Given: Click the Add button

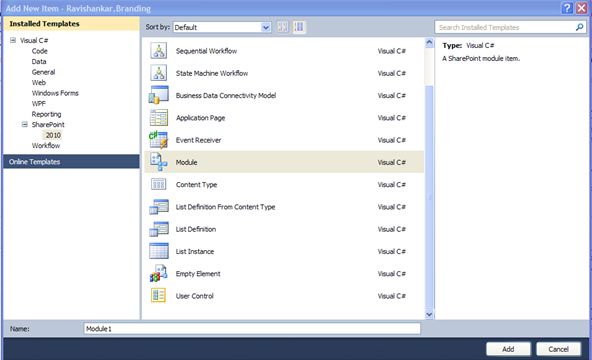Looking at the screenshot, I should (508, 349).
